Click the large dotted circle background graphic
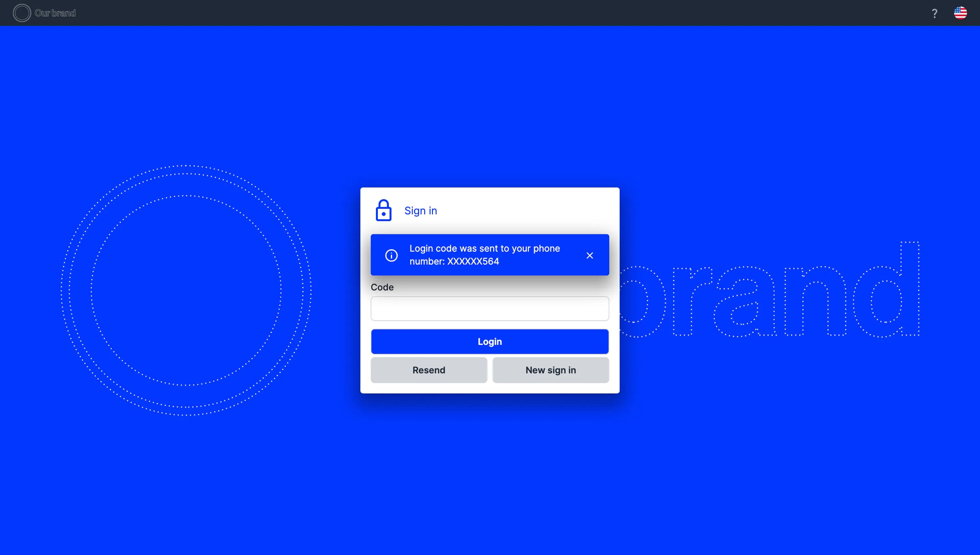This screenshot has width=980, height=555. point(186,290)
